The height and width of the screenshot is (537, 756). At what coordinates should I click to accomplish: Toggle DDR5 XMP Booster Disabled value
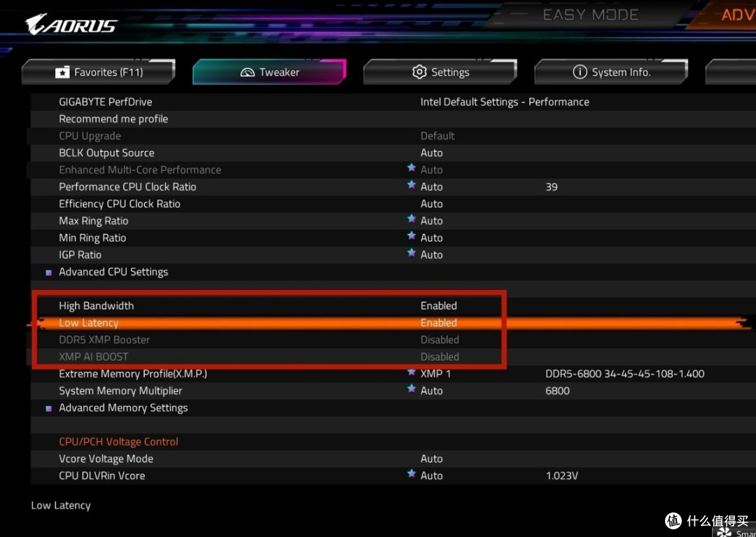[440, 340]
